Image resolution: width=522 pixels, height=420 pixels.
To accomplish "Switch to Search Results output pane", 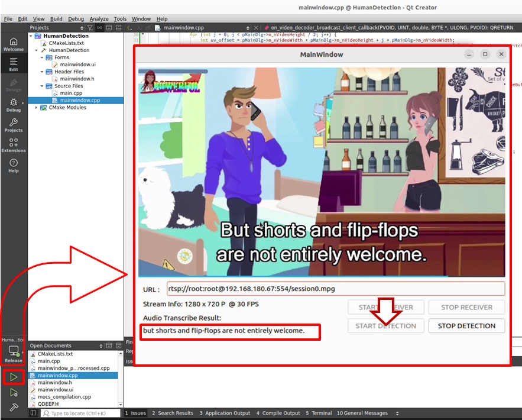I will 173,413.
